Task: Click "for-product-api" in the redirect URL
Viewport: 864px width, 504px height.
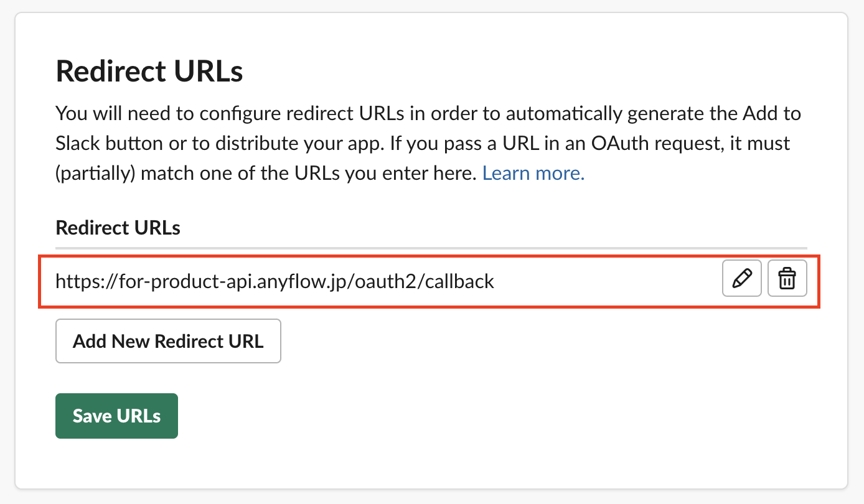Action: (167, 281)
